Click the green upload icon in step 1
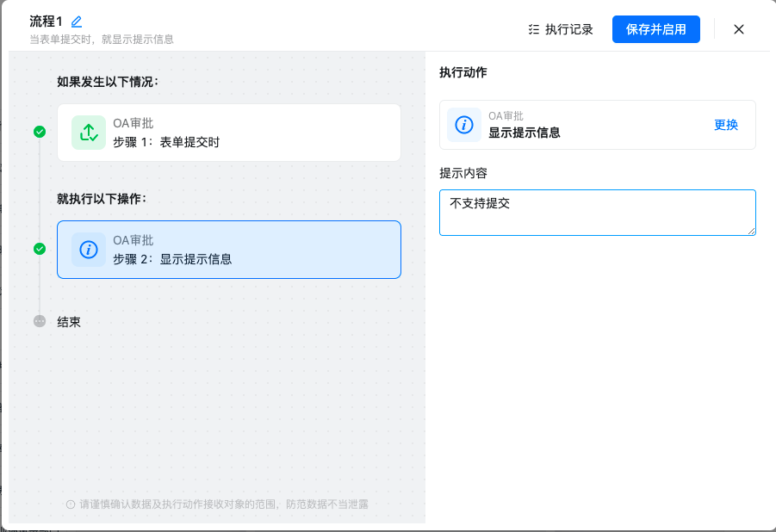Image resolution: width=776 pixels, height=532 pixels. (88, 132)
